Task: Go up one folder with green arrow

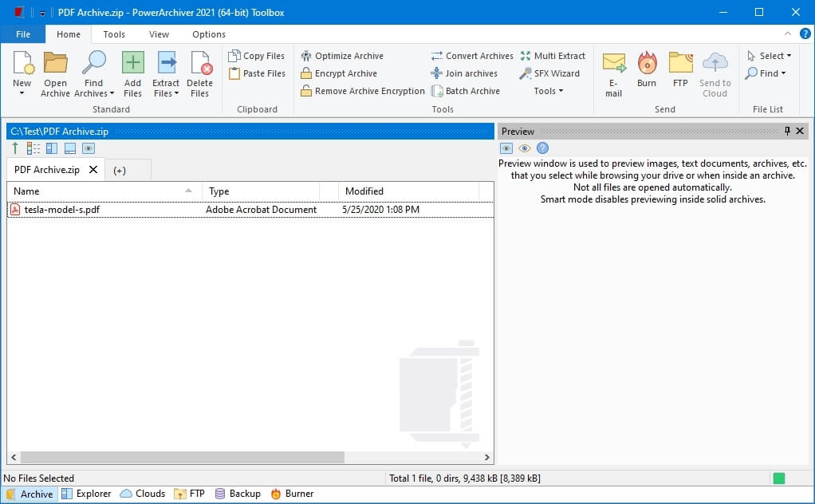Action: pyautogui.click(x=15, y=148)
